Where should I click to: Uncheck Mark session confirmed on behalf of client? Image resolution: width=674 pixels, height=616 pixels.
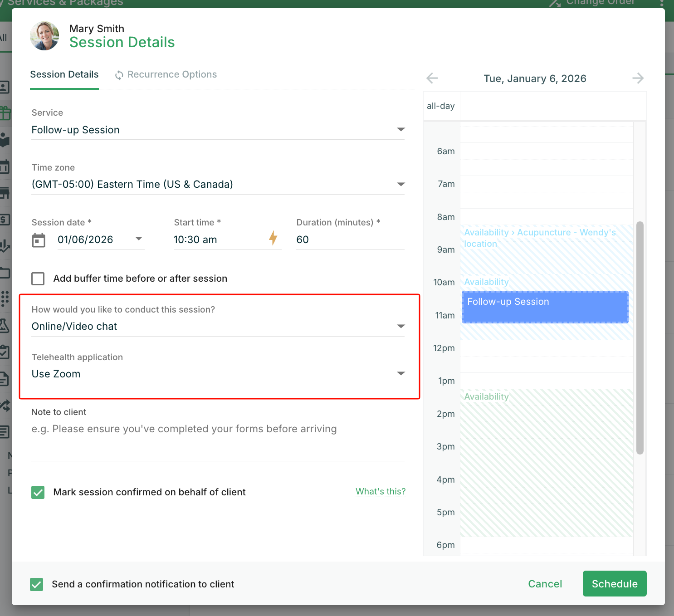[38, 492]
